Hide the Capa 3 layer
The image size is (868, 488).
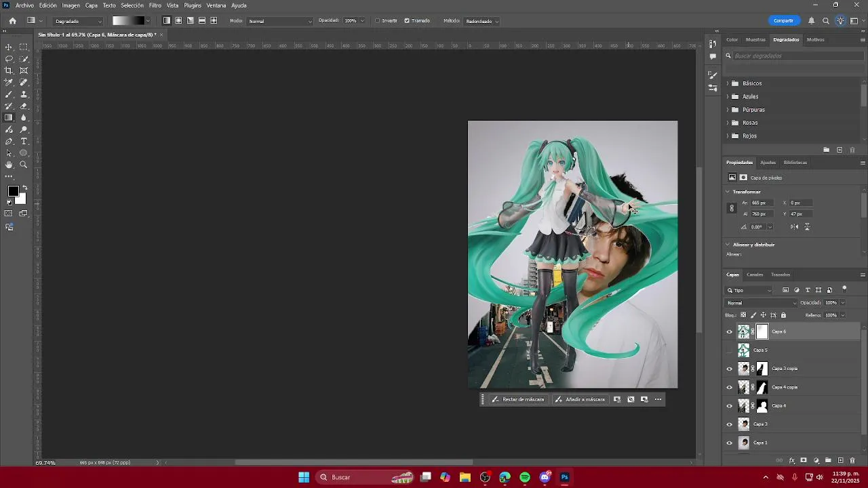click(730, 425)
